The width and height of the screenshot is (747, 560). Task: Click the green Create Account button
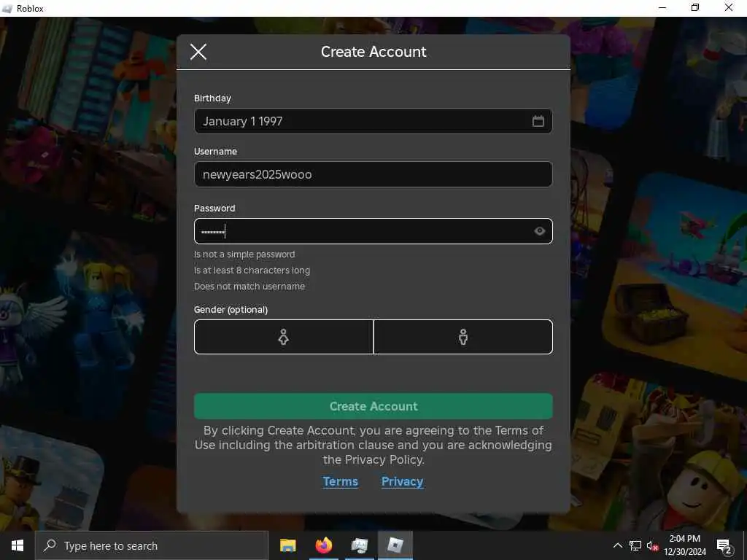tap(373, 406)
